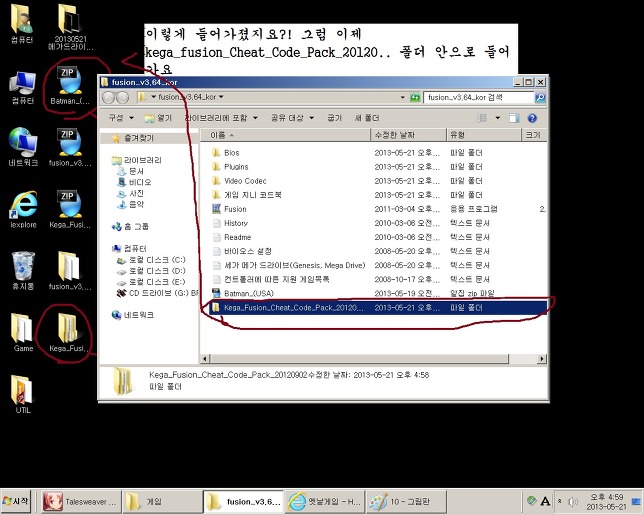Click the fusion_v3.64_kor search box
Viewport: 644px width, 515px height.
pos(478,97)
